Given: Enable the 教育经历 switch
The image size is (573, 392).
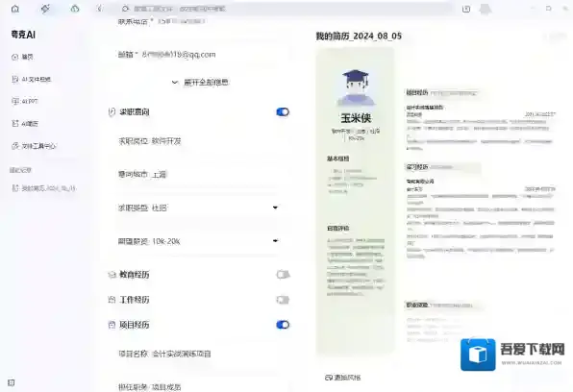Looking at the screenshot, I should tap(283, 275).
